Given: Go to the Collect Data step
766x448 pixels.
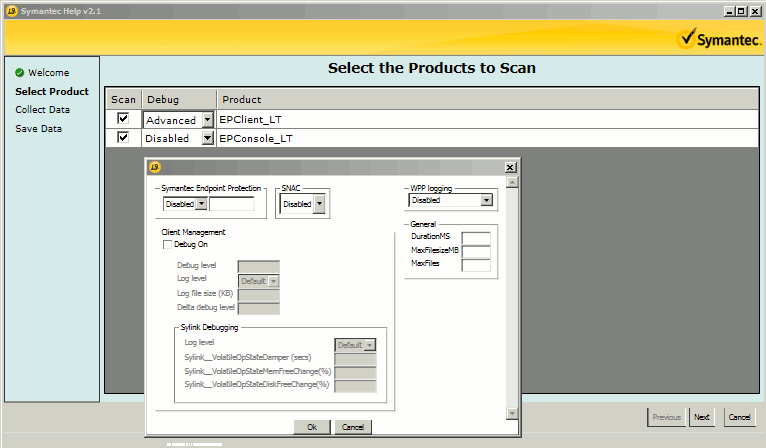Looking at the screenshot, I should click(x=43, y=110).
